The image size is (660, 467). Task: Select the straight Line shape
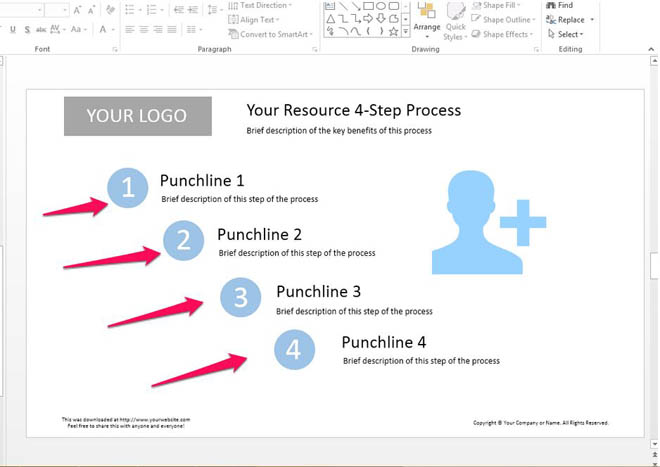coord(343,6)
